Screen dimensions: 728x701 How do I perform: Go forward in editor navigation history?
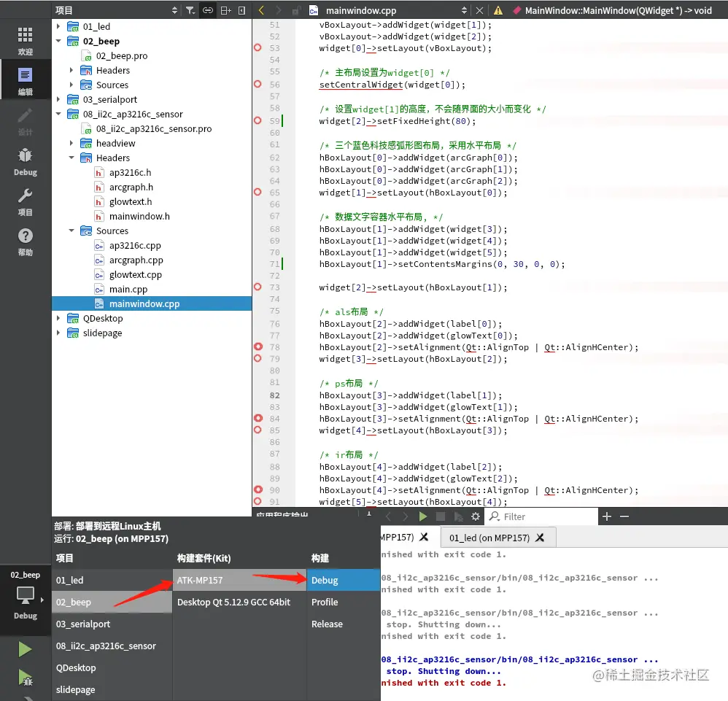[x=278, y=10]
